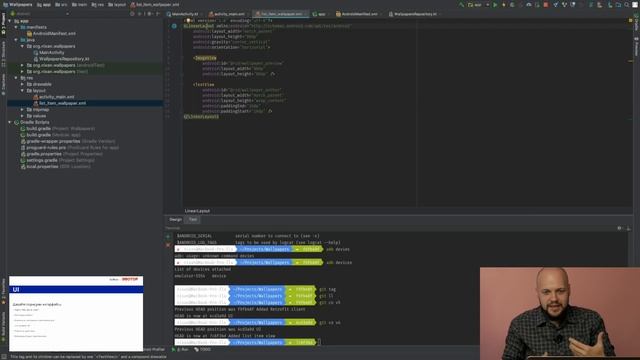Switch to the MainActivity.kt editor tab
This screenshot has width=640, height=360.
click(x=184, y=14)
